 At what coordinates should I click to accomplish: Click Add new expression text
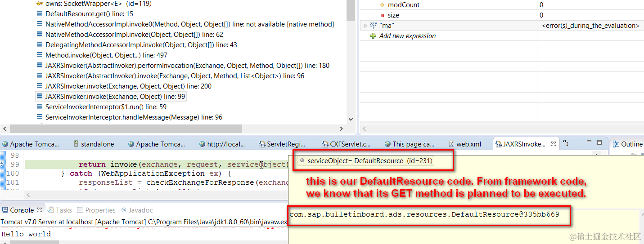click(407, 36)
